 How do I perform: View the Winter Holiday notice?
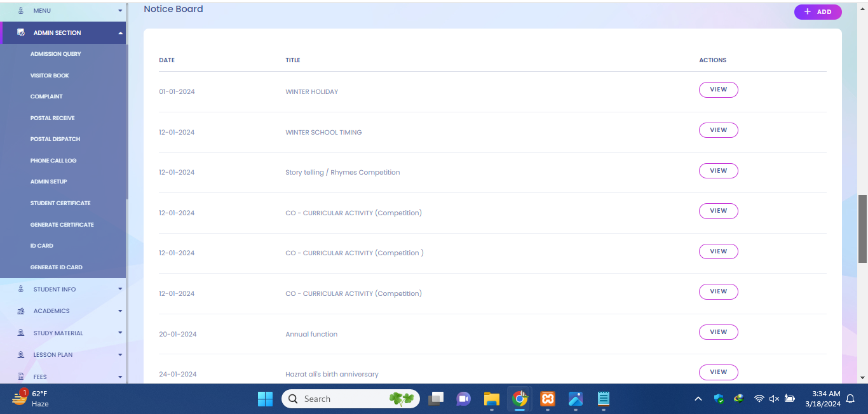(x=718, y=90)
